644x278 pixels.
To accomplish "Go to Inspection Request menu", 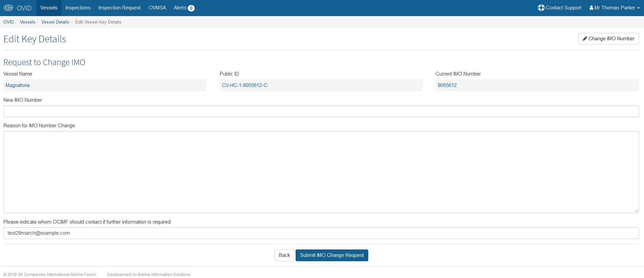I will coord(119,8).
